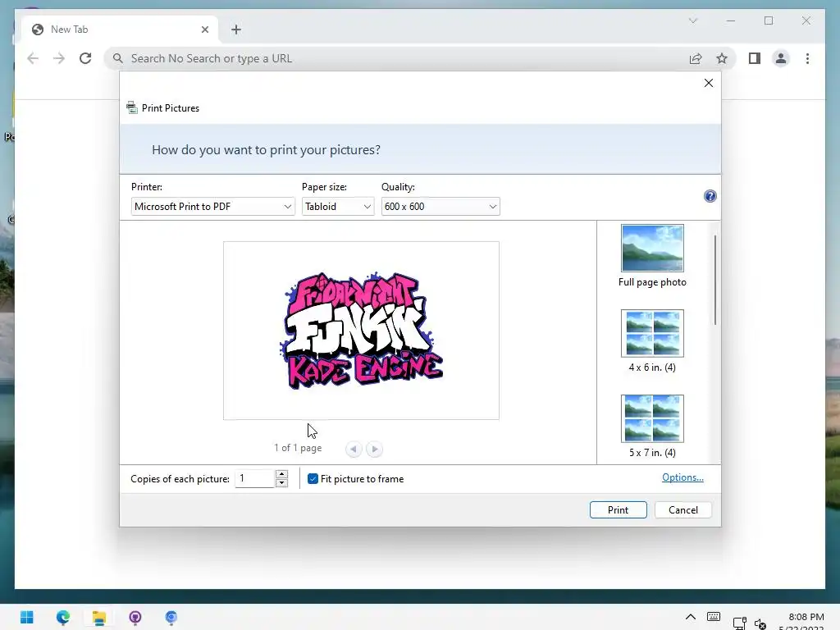
Task: Click the muted volume tray icon
Action: tap(760, 623)
